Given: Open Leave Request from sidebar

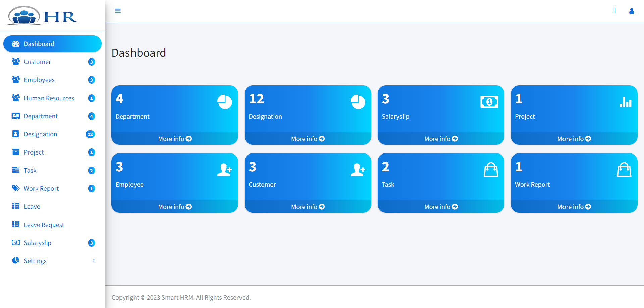Looking at the screenshot, I should pos(44,225).
